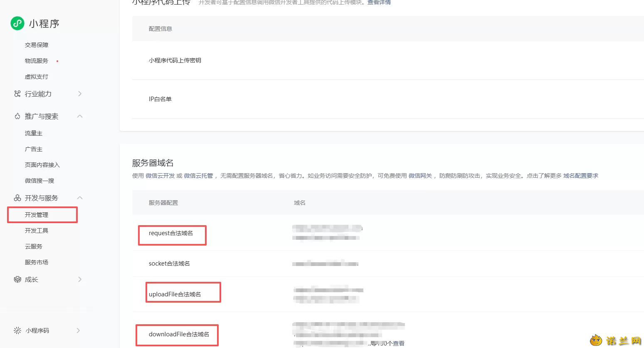
Task: Select 开发管理 in sidebar
Action: [37, 215]
